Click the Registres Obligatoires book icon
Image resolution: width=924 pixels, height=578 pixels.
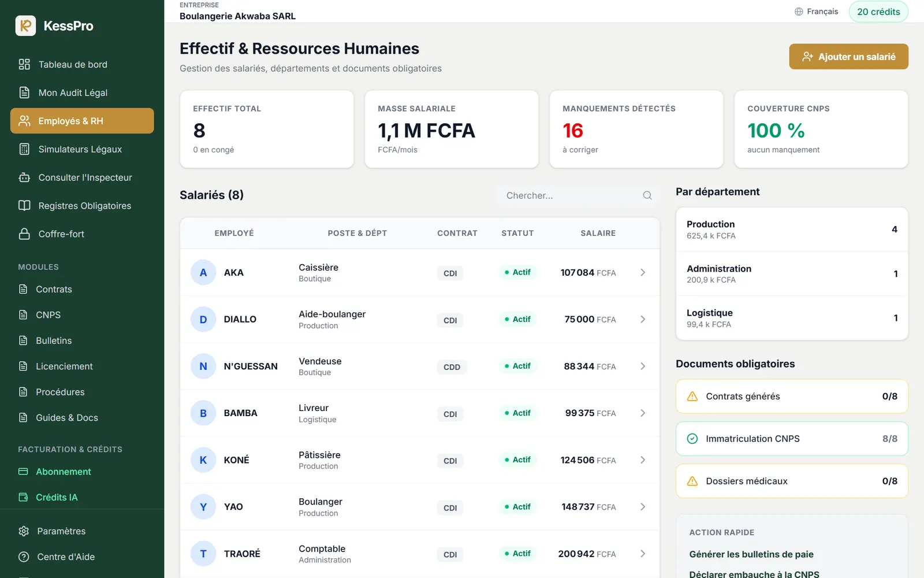tap(24, 206)
